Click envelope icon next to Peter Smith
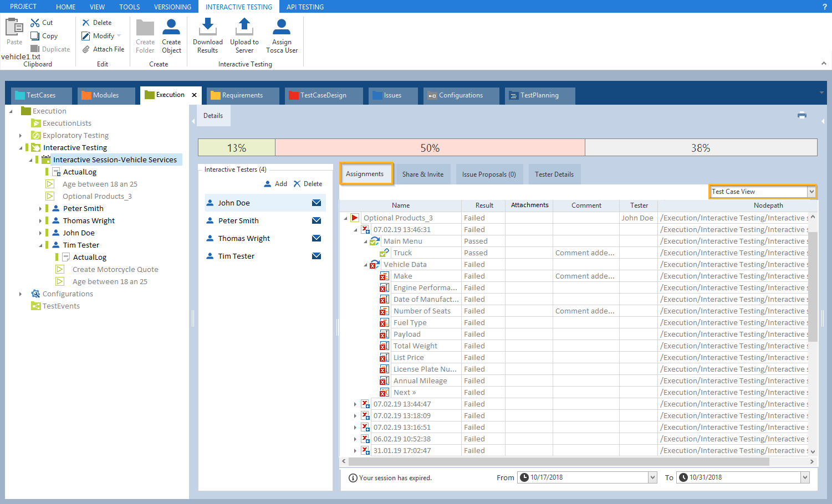 coord(317,220)
